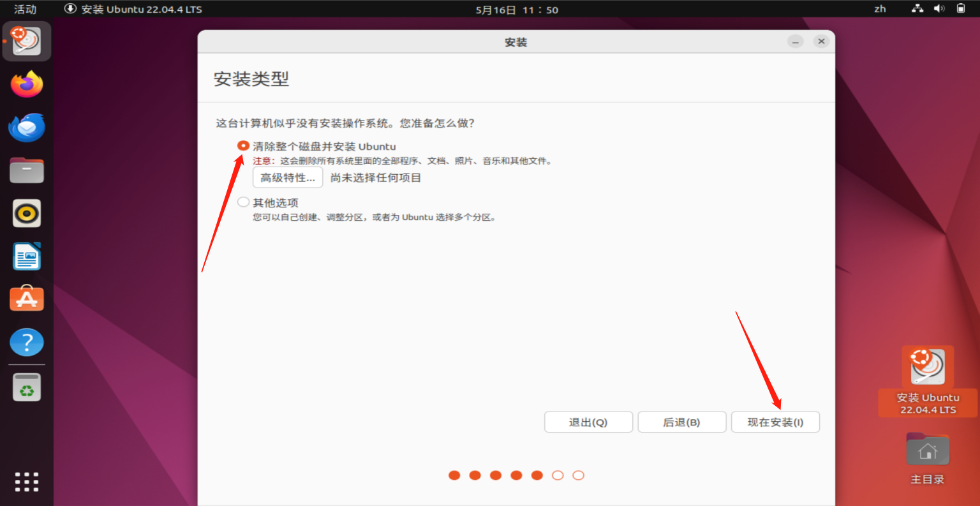Click the red '注意' warning text line

[403, 161]
